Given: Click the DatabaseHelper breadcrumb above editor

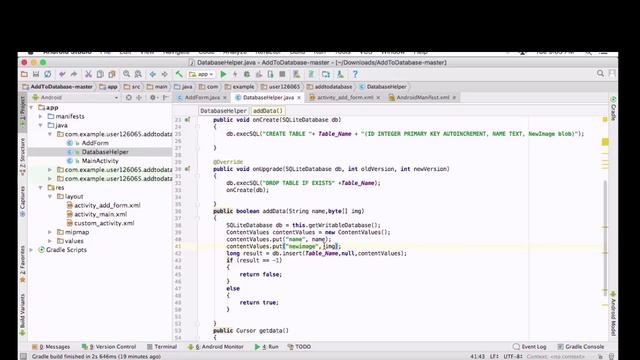Looking at the screenshot, I should 223,111.
